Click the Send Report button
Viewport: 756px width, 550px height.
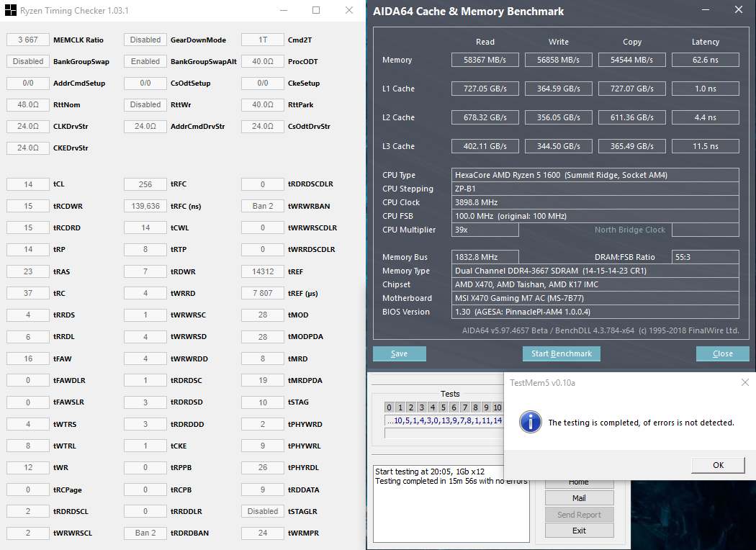coord(579,514)
